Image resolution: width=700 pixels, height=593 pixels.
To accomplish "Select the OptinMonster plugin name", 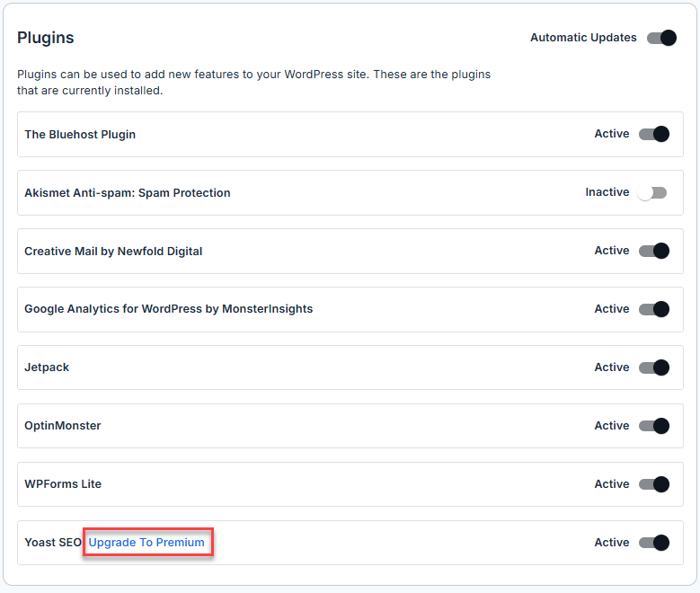I will click(63, 426).
